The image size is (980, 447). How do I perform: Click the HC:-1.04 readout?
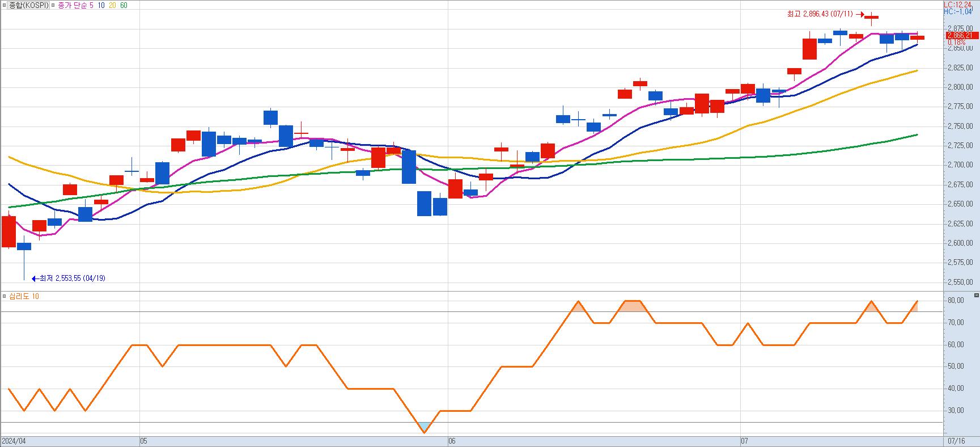pyautogui.click(x=957, y=11)
